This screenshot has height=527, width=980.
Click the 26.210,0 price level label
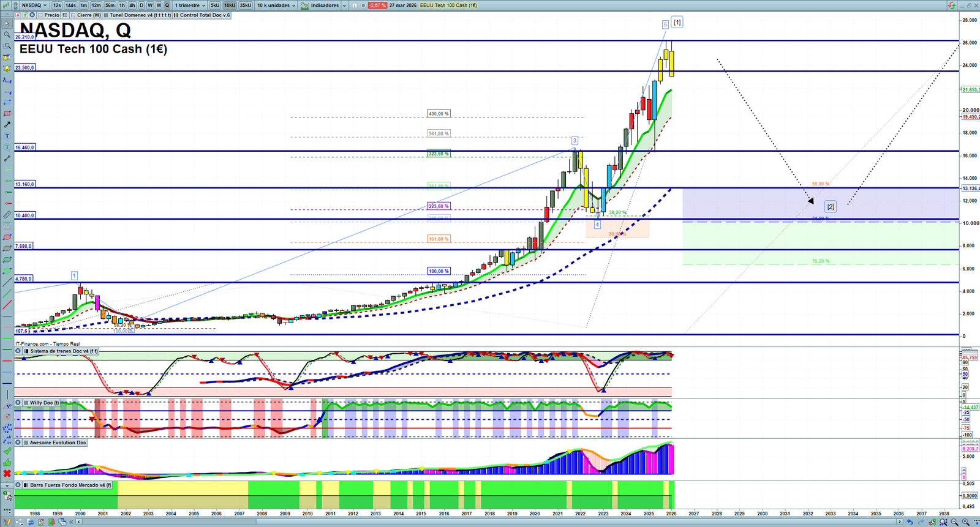pos(24,37)
